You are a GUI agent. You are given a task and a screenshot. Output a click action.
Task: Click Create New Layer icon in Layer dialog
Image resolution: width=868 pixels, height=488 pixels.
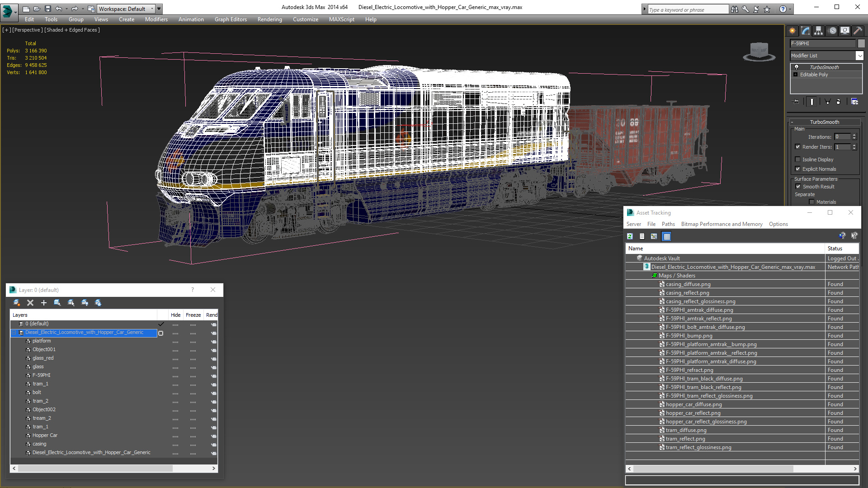(x=17, y=303)
